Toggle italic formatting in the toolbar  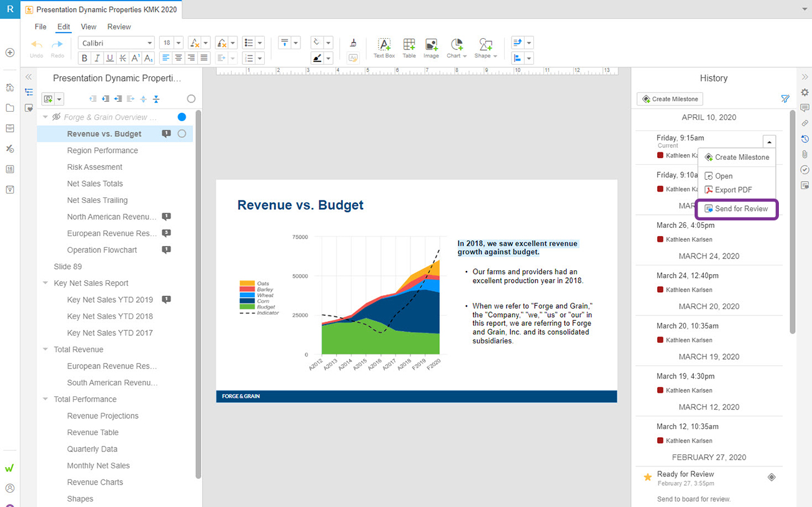click(97, 57)
